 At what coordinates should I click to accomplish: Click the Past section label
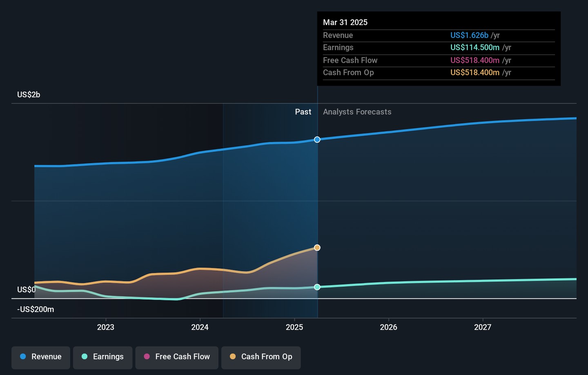pyautogui.click(x=303, y=112)
